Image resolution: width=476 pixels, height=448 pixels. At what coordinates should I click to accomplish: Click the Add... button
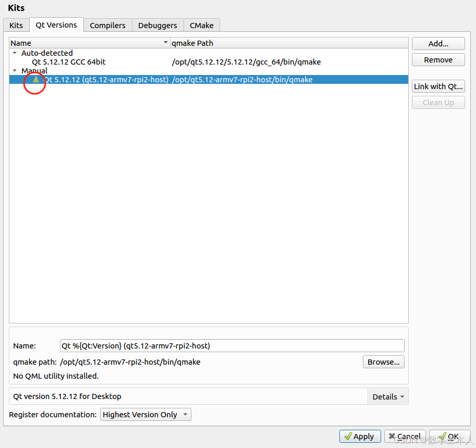[438, 43]
